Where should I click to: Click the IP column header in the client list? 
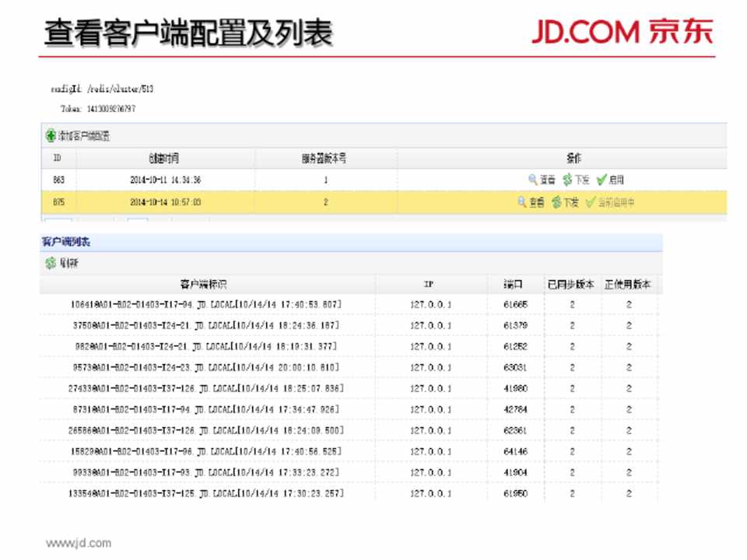430,285
